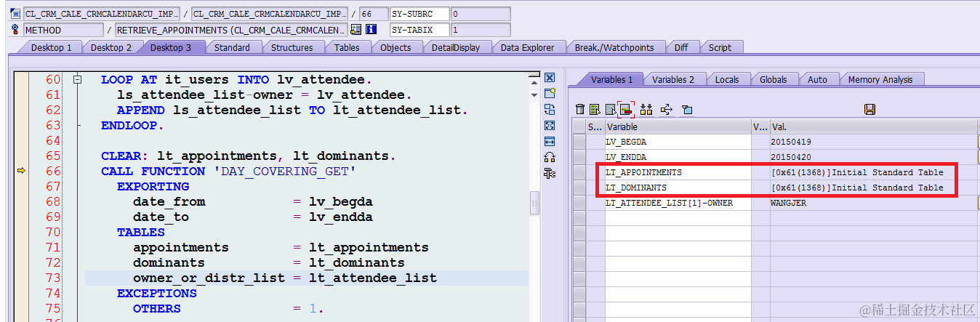Click the tool settings icon below headset
Screen dimensions: 980x322
[x=550, y=173]
